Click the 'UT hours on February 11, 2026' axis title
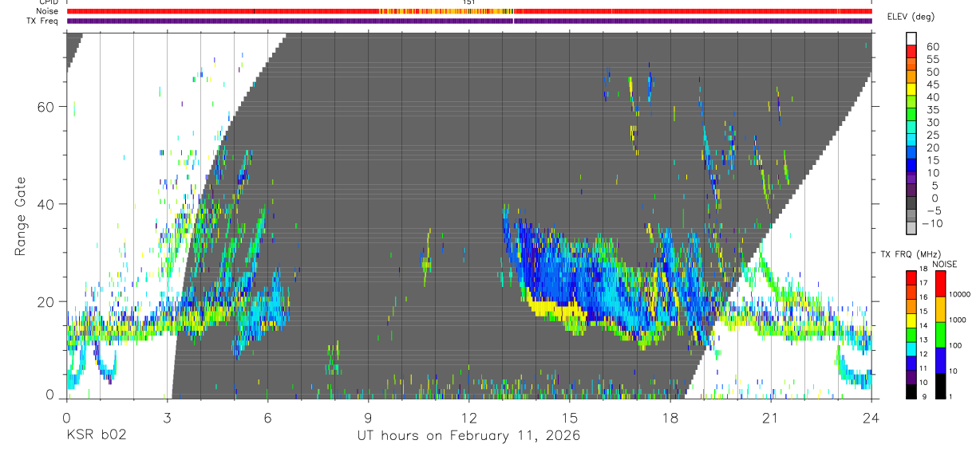Screen dimensions: 980x452 coord(468,436)
